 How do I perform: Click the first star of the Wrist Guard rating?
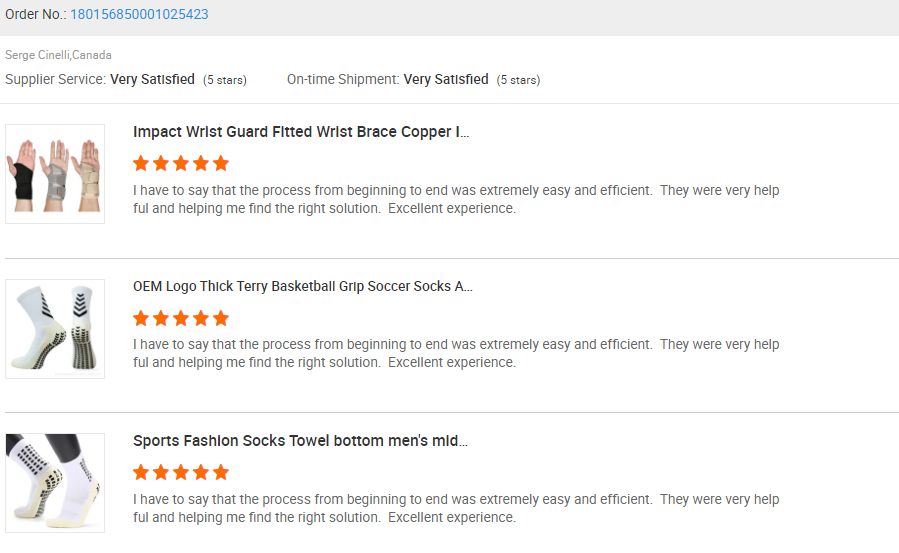(141, 164)
